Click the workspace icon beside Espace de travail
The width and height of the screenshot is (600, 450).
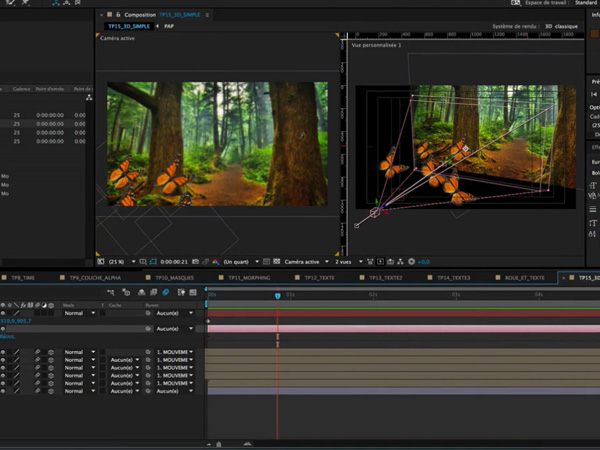pyautogui.click(x=515, y=3)
